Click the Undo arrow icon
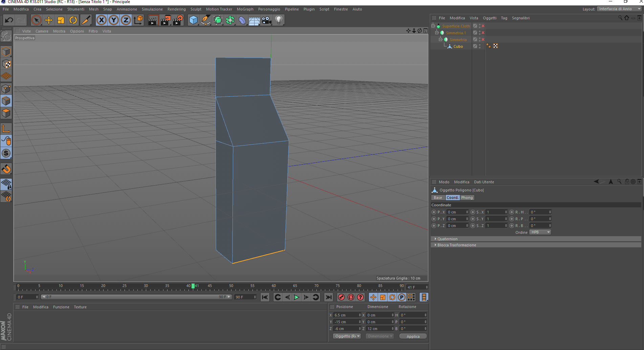Viewport: 644px width, 350px height. [9, 20]
